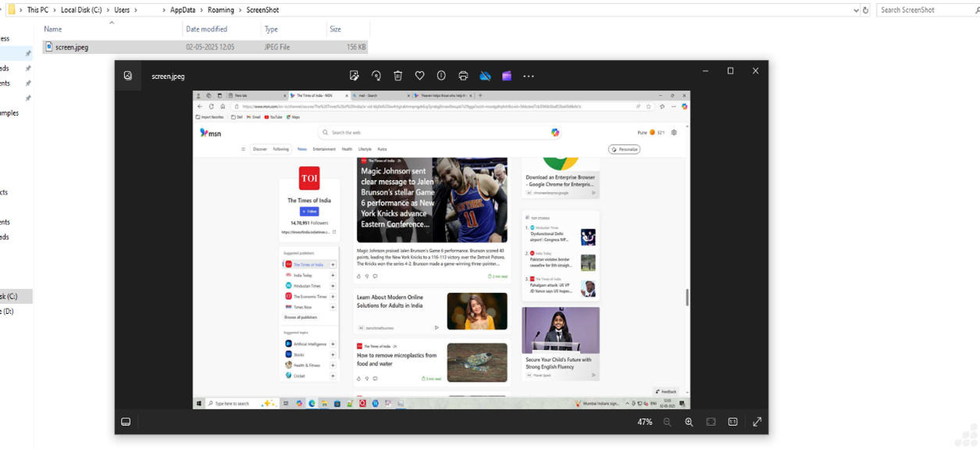Click the zoom in magnifier icon

tap(689, 422)
